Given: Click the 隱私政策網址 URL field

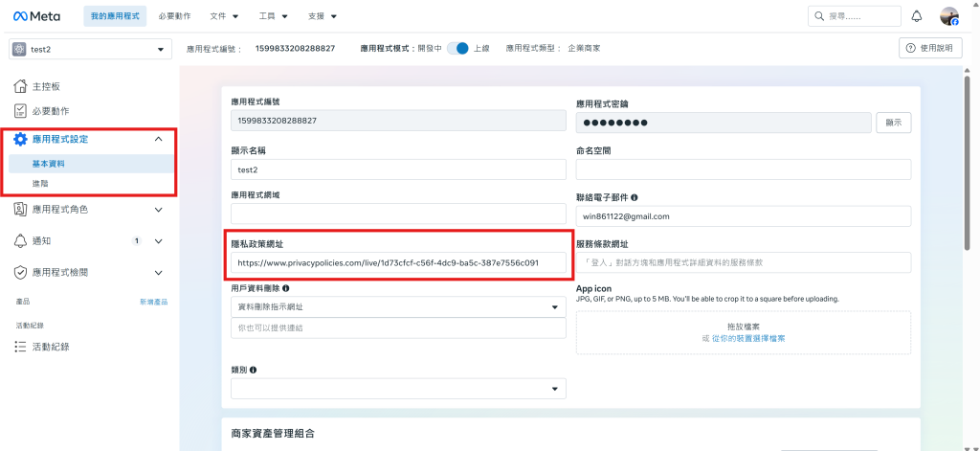Looking at the screenshot, I should pos(398,263).
